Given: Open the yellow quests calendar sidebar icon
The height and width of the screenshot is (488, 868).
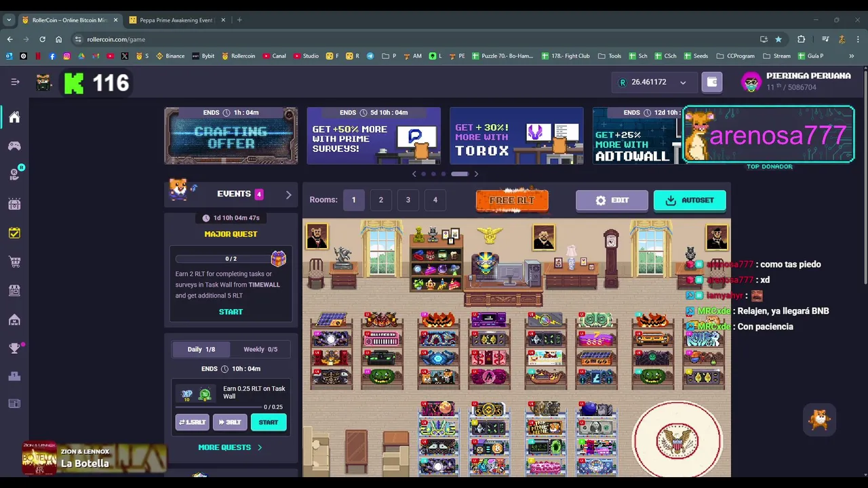Looking at the screenshot, I should coord(14,232).
